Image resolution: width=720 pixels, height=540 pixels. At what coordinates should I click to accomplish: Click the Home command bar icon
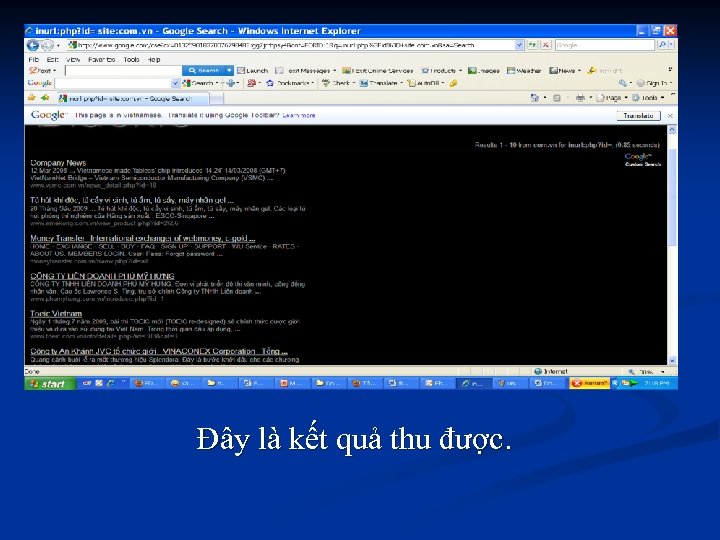534,98
